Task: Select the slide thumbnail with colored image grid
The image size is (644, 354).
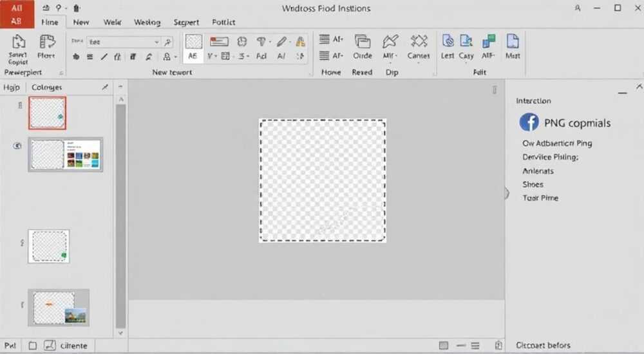Action: [65, 154]
